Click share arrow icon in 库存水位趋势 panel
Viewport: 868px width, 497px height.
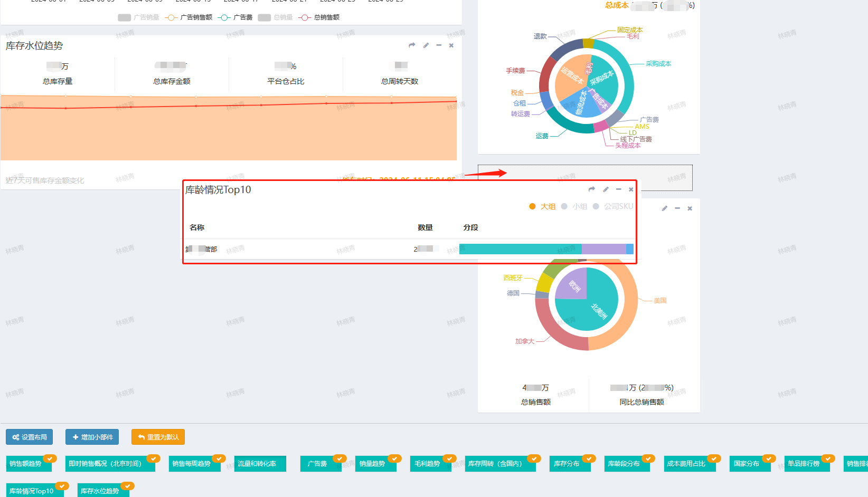pyautogui.click(x=412, y=45)
